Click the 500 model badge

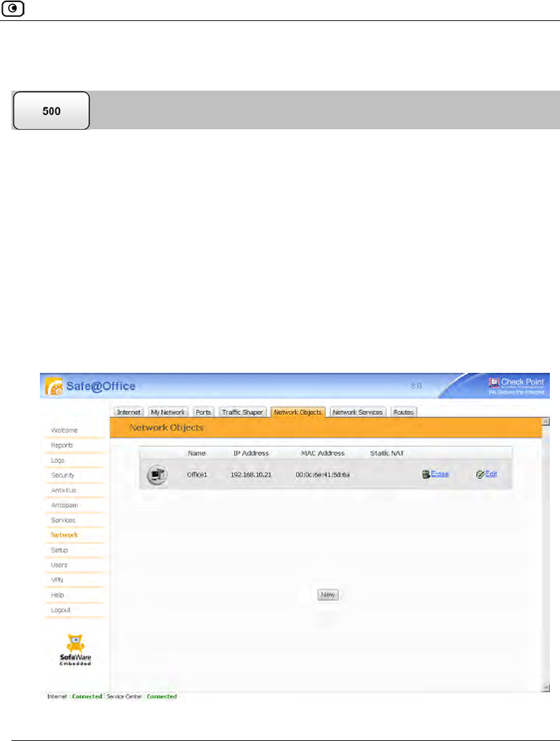coord(51,110)
